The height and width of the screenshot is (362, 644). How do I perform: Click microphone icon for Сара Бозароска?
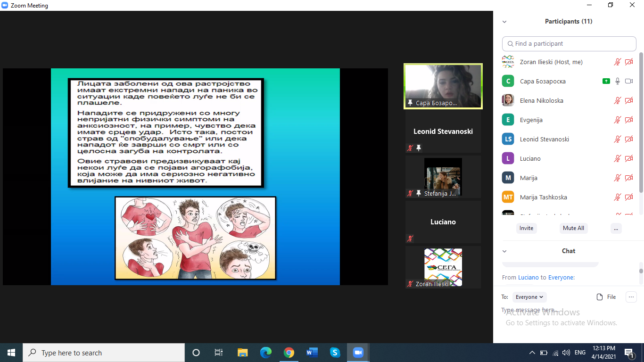tap(617, 81)
